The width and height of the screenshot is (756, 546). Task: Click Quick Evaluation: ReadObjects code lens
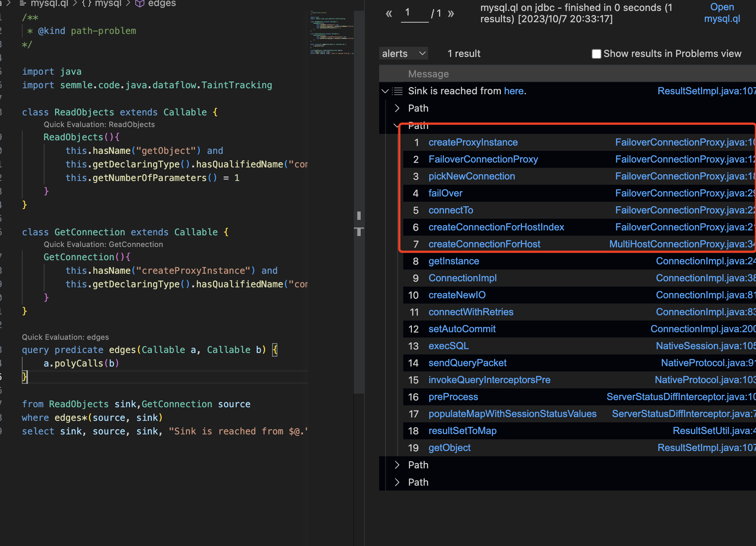click(99, 124)
